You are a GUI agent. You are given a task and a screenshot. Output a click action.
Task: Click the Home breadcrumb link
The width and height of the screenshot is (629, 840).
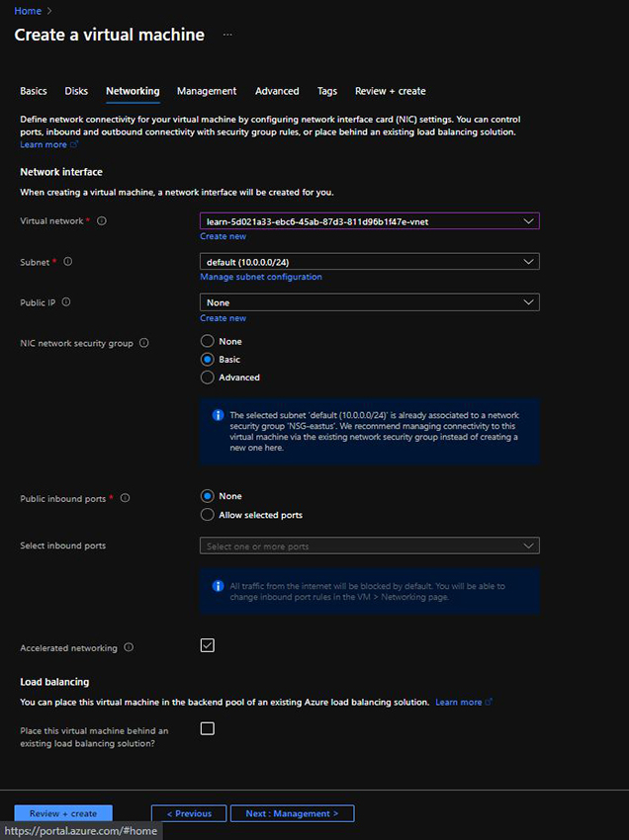[x=28, y=11]
